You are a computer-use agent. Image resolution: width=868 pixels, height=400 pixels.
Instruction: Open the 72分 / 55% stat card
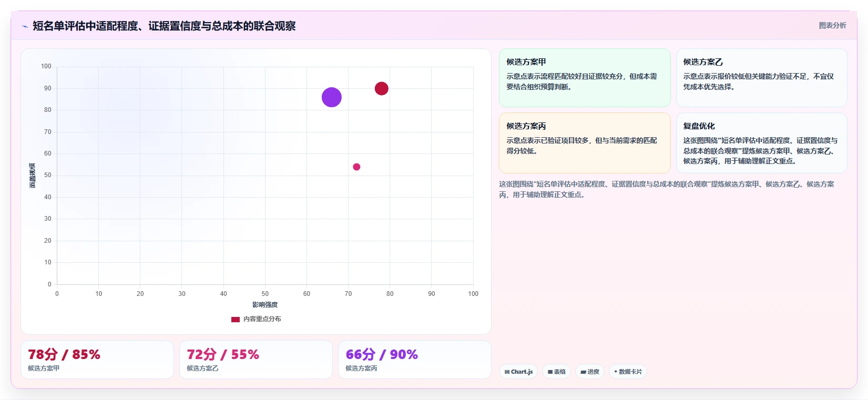[x=256, y=360]
